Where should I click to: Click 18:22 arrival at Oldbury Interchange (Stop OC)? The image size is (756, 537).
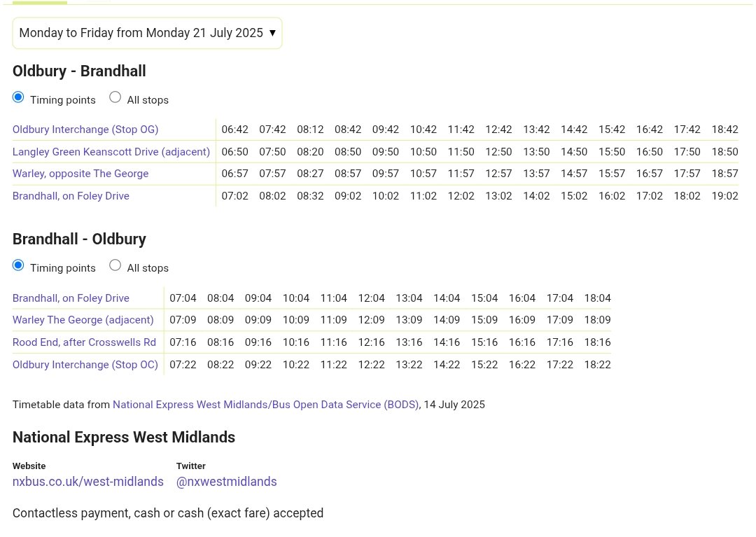click(597, 365)
